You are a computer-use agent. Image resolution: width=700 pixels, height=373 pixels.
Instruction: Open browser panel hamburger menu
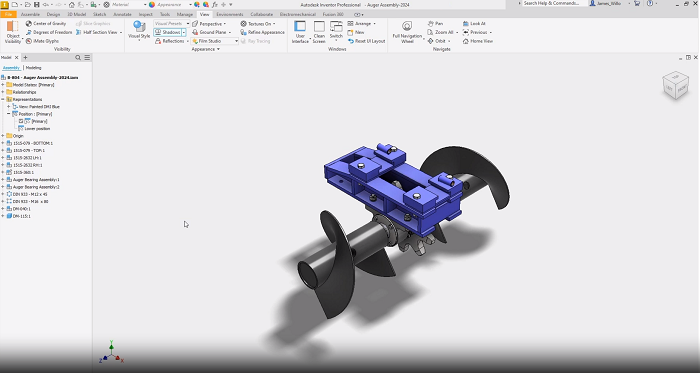point(87,58)
